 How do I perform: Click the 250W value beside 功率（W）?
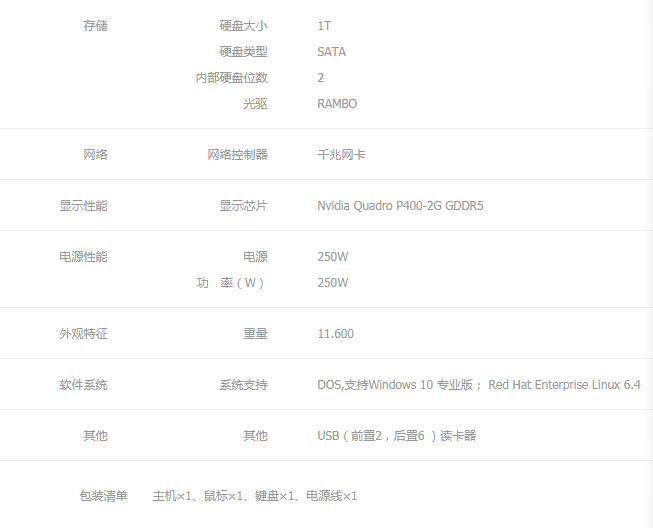click(332, 283)
